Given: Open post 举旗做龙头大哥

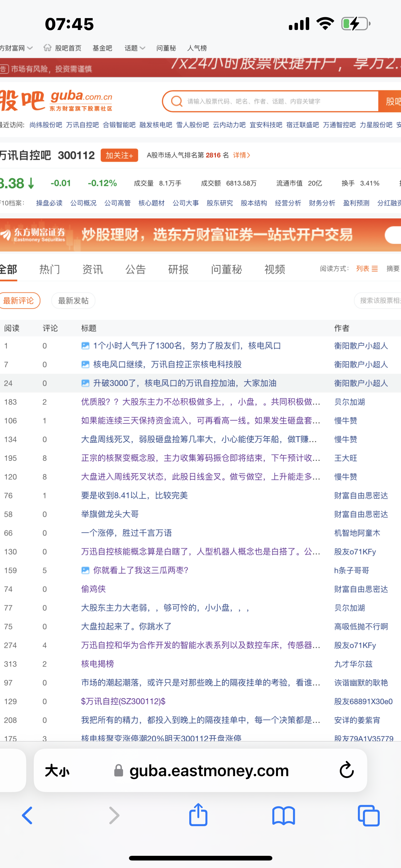Looking at the screenshot, I should pos(110,514).
